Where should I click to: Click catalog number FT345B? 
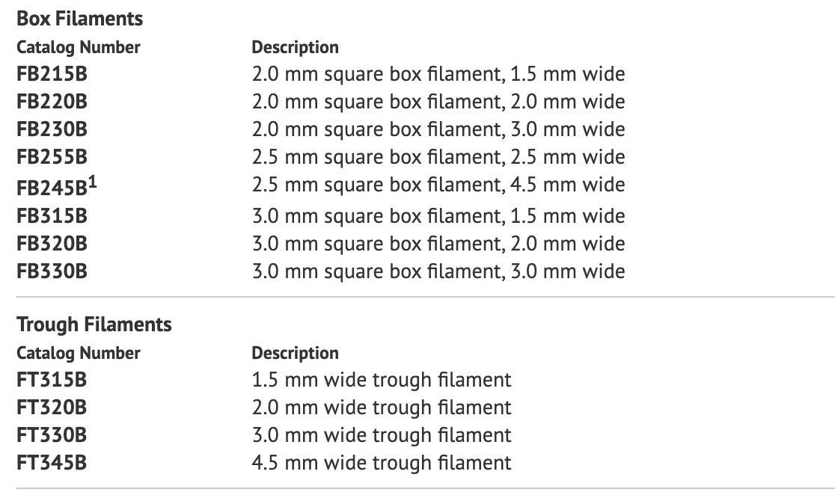point(52,463)
